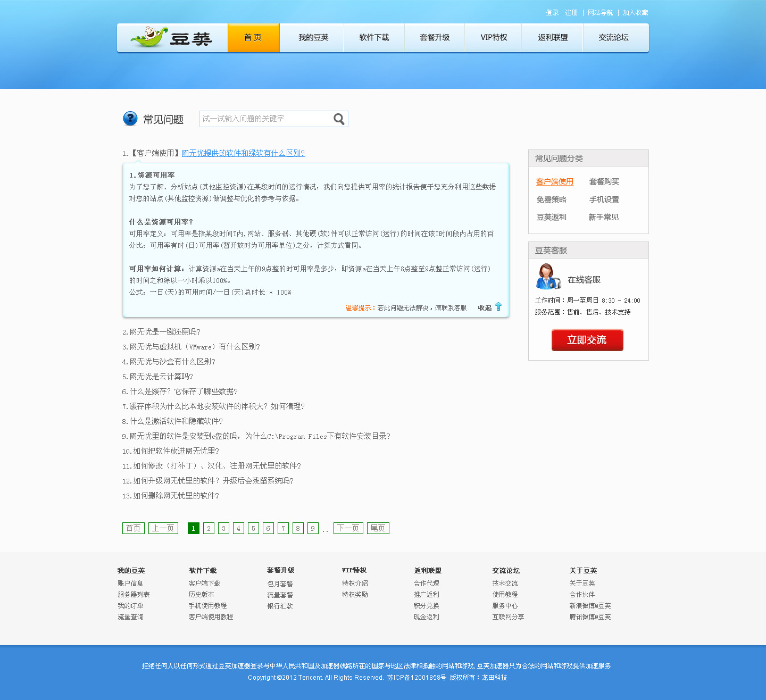This screenshot has width=766, height=700.
Task: Select the 手机设置 category
Action: pos(604,200)
